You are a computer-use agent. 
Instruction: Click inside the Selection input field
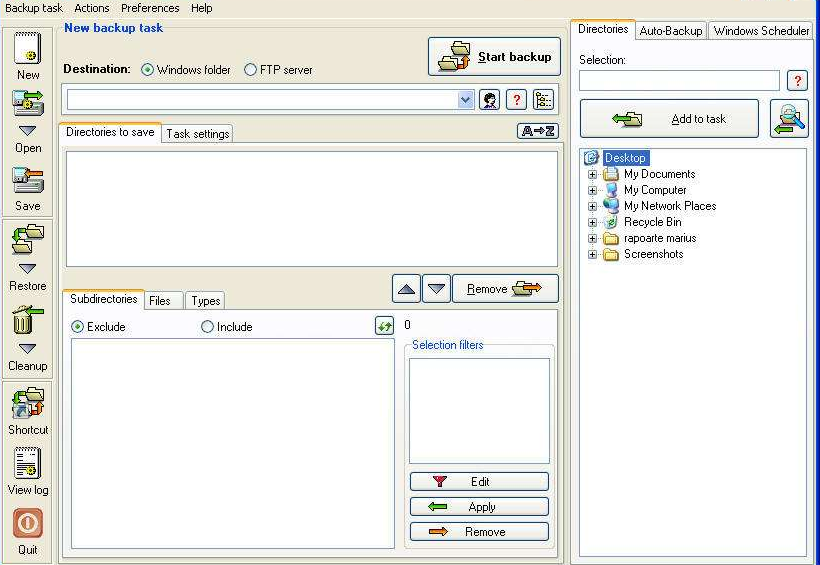(x=679, y=81)
